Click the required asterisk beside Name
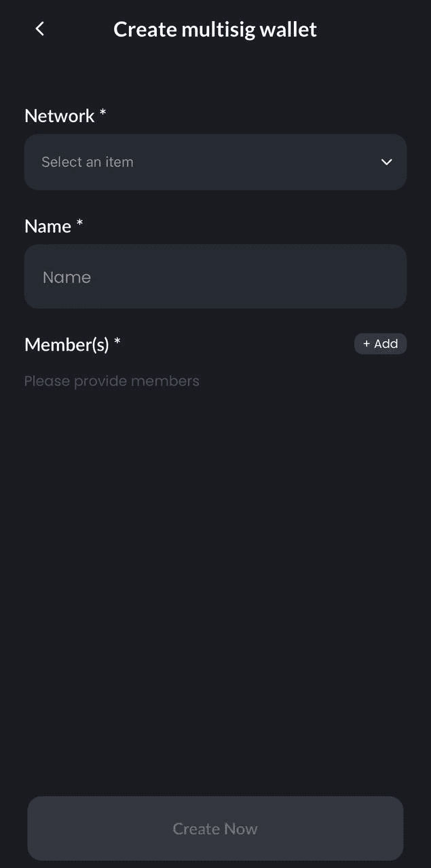 pos(79,224)
